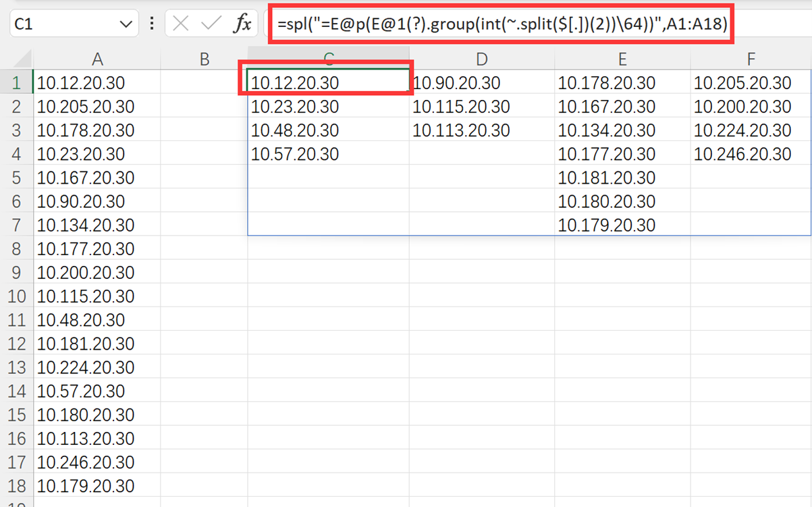Screen dimensions: 812x507
Task: Select column E header
Action: [622, 59]
